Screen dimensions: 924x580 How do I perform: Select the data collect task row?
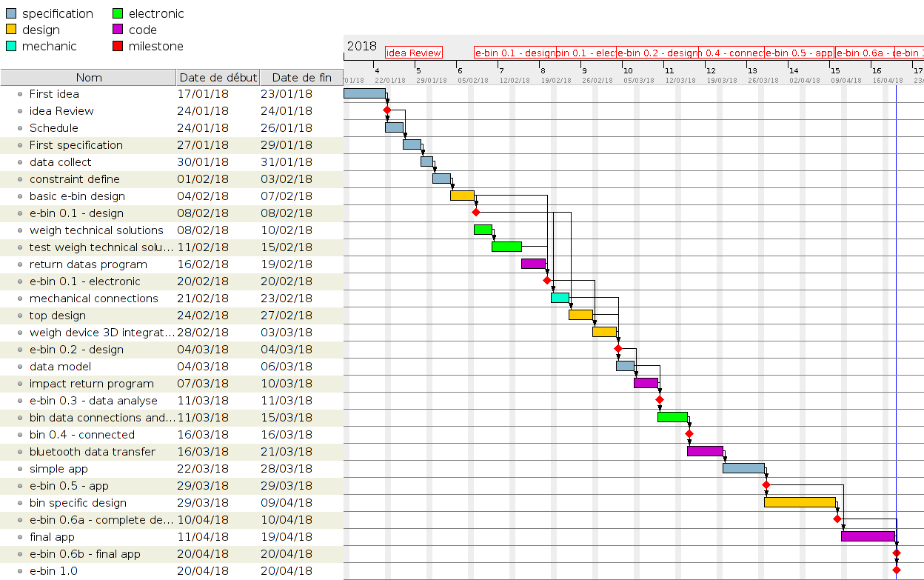point(172,162)
